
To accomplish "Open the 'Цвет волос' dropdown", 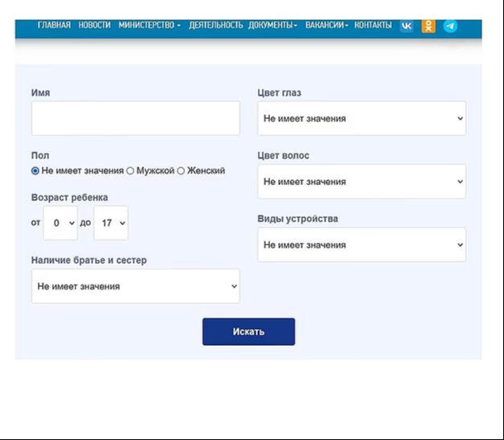I will pos(361,182).
